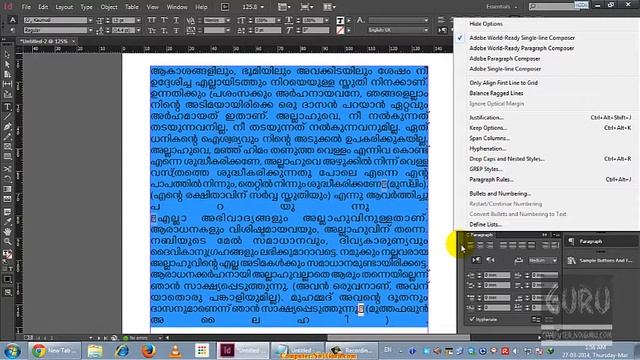Click align left in Paragraph panel
Screen dimensions: 640x360
click(x=471, y=245)
